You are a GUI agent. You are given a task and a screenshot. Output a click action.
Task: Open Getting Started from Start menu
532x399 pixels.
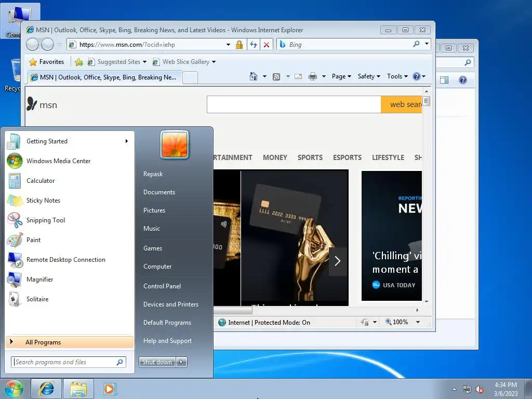pyautogui.click(x=70, y=141)
